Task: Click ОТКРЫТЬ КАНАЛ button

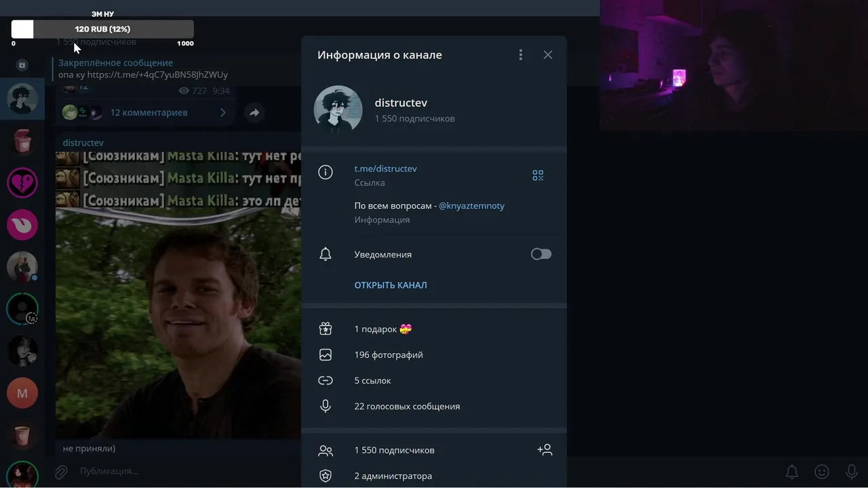Action: 391,285
